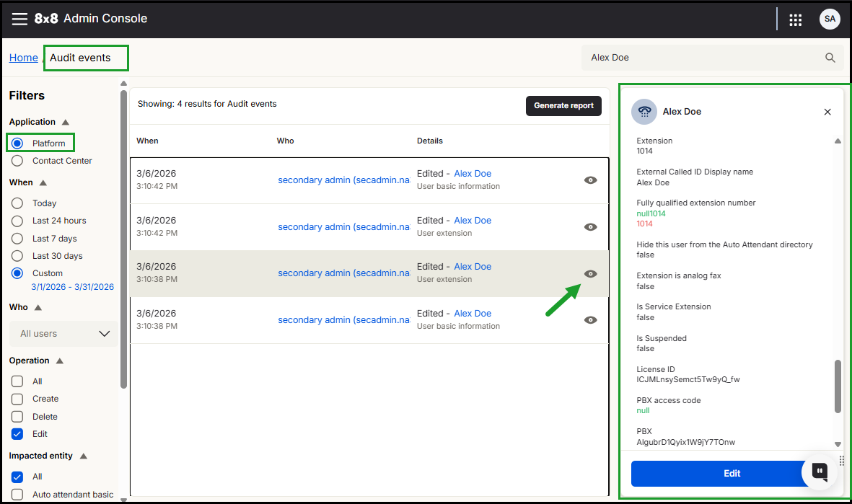Collapse the Impacted entity filter section
Image resolution: width=852 pixels, height=504 pixels.
pos(83,456)
